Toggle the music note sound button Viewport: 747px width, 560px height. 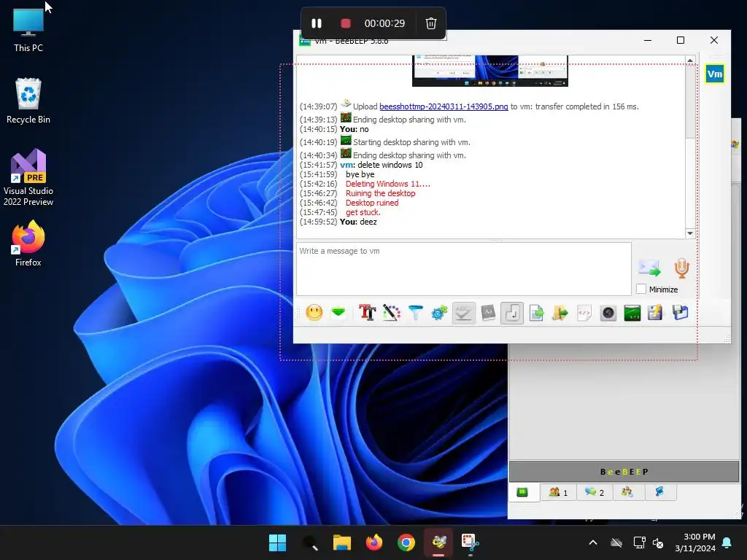(512, 313)
